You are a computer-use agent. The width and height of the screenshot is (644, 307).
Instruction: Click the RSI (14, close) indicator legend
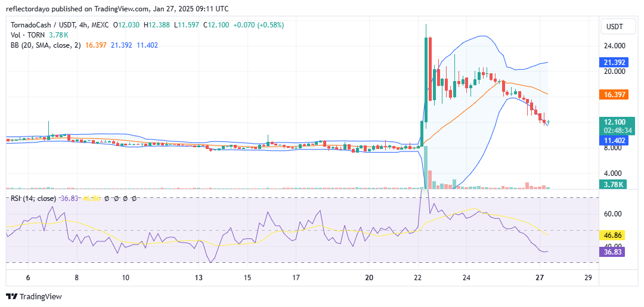(x=33, y=199)
